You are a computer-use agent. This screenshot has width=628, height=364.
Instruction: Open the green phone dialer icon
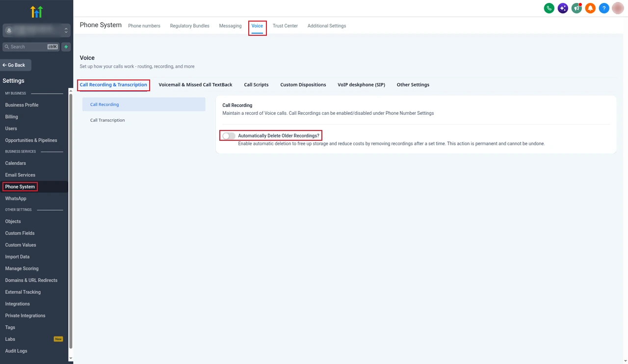pos(549,8)
